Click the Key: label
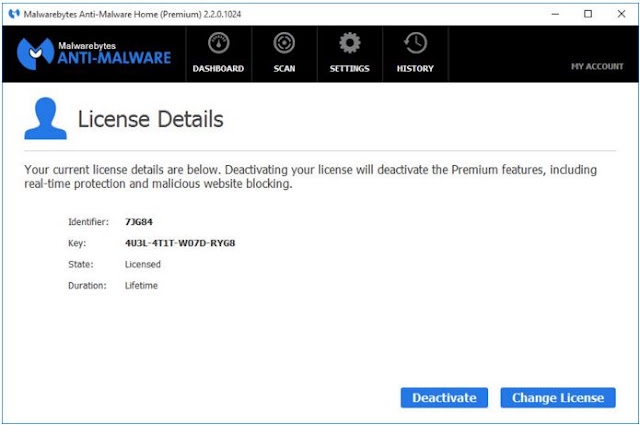The height and width of the screenshot is (425, 640). tap(77, 243)
